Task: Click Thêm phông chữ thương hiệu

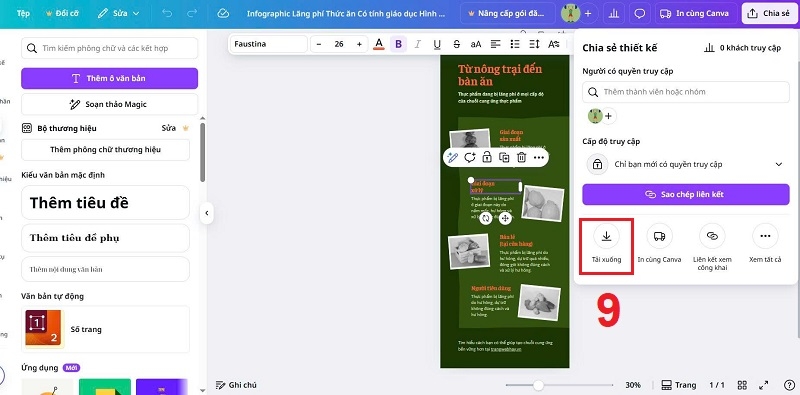Action: pos(105,150)
